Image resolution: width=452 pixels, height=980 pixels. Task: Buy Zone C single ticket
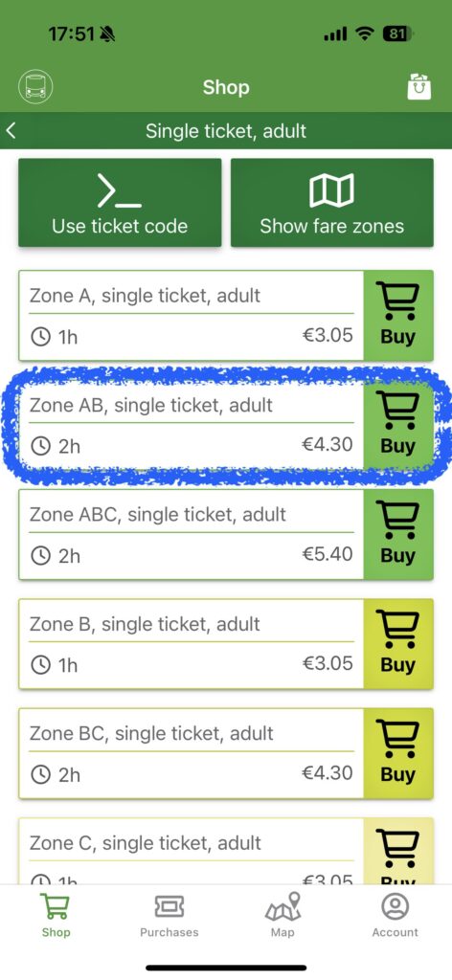(x=398, y=851)
